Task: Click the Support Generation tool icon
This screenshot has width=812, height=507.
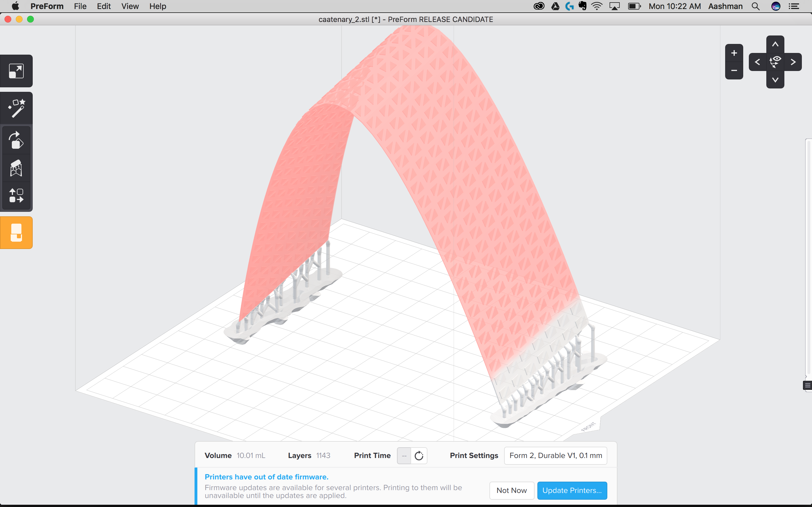Action: 16,168
